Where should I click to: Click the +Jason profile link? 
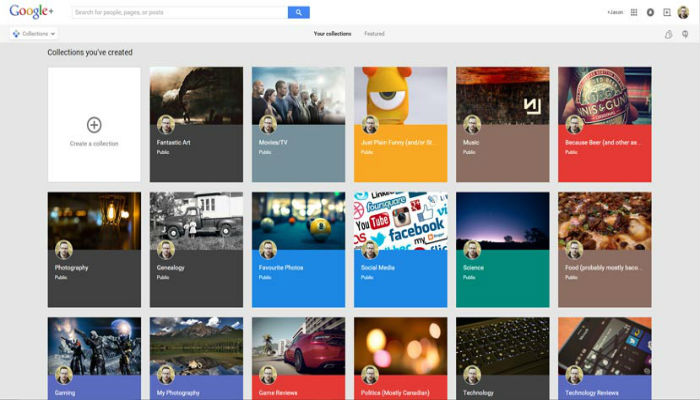point(615,12)
